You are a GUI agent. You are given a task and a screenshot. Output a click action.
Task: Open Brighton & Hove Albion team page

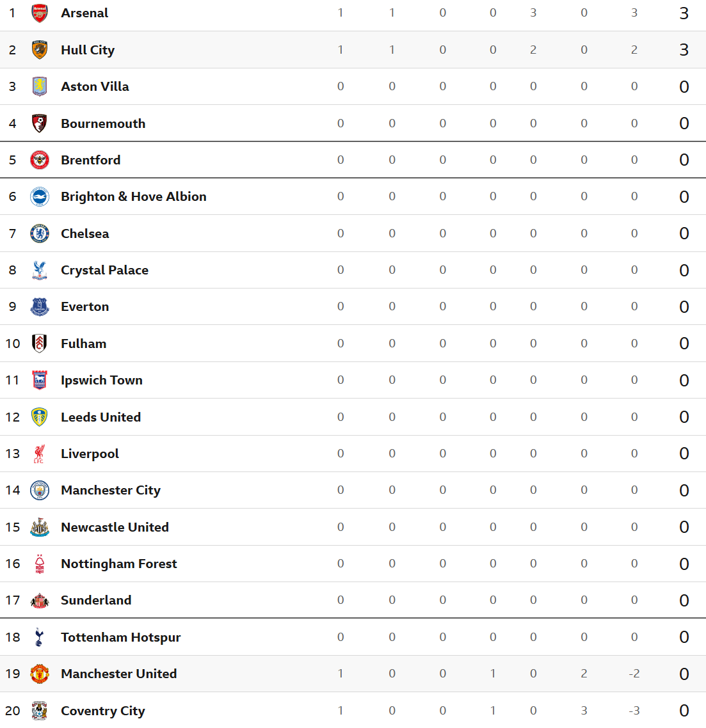point(134,197)
